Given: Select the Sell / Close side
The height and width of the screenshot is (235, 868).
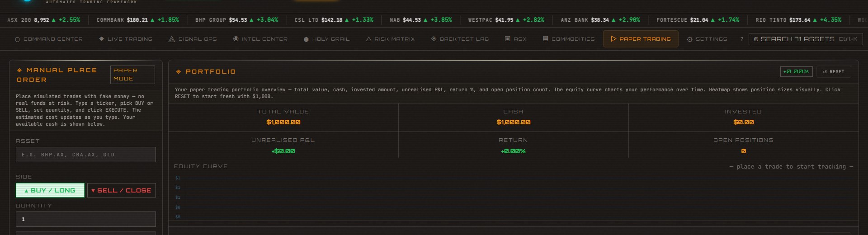Looking at the screenshot, I should [122, 190].
